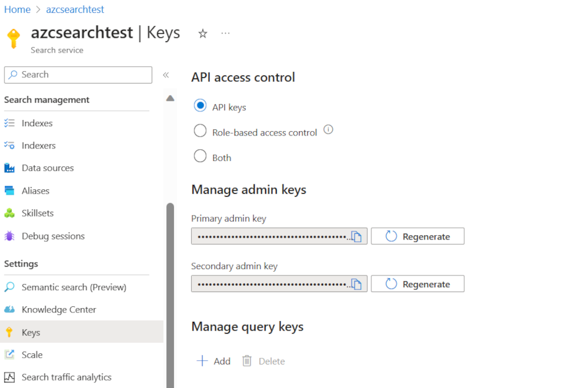Click the Debug sessions bug icon
This screenshot has width=588, height=388.
(x=9, y=236)
